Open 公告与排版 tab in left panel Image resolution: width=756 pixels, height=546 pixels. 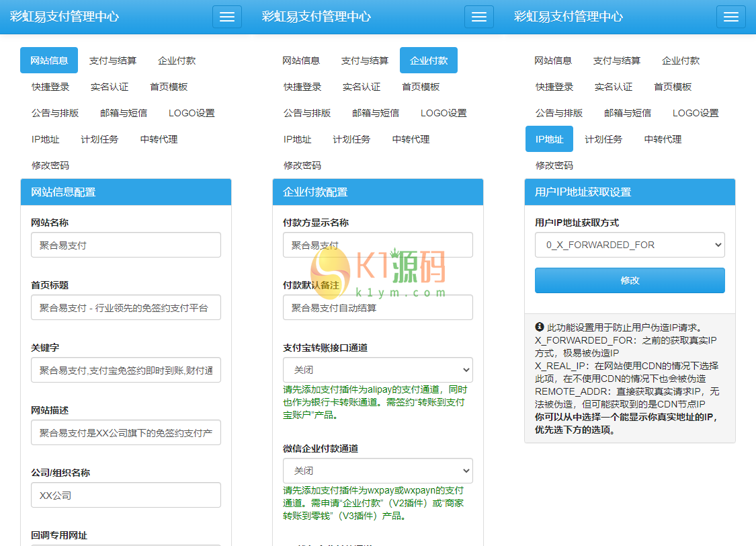tap(55, 113)
